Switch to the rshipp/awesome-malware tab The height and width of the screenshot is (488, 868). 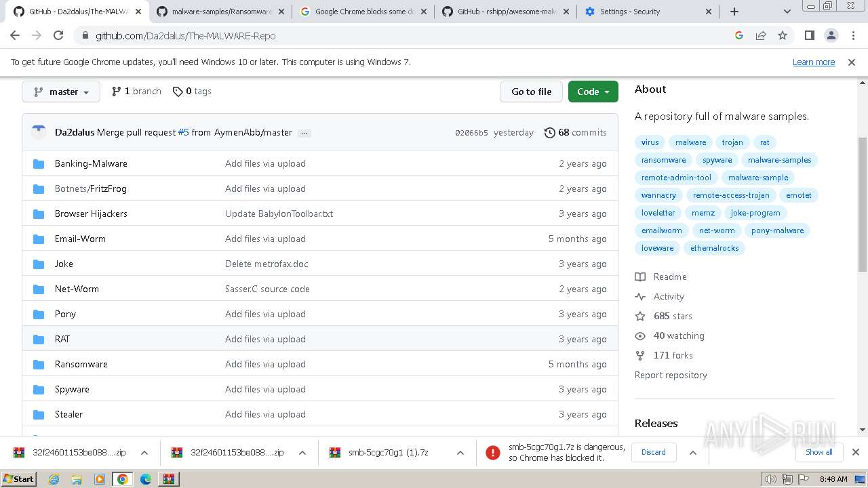pyautogui.click(x=507, y=12)
